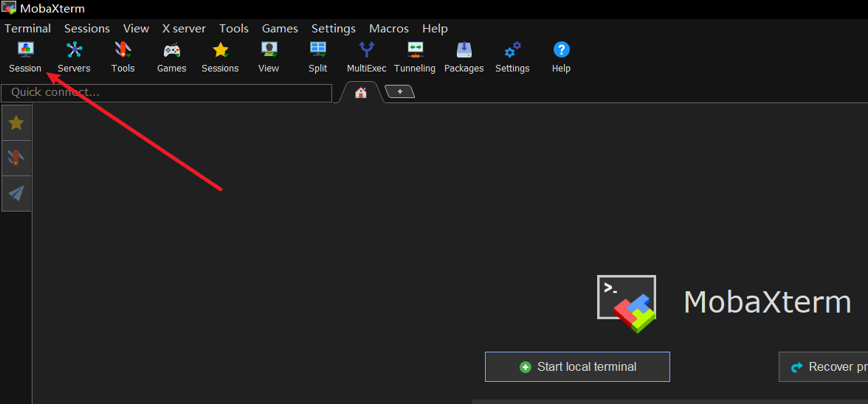This screenshot has width=868, height=404.
Task: Open the Servers toolbar icon
Action: pos(74,58)
